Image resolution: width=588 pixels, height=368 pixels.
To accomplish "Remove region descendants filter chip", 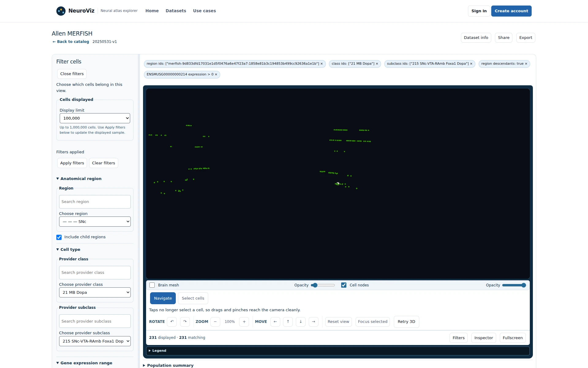I will point(526,64).
